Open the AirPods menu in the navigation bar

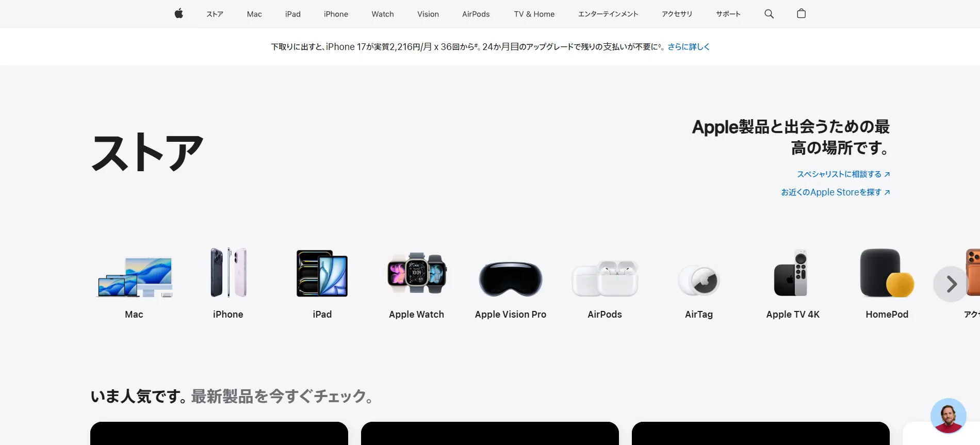[476, 14]
